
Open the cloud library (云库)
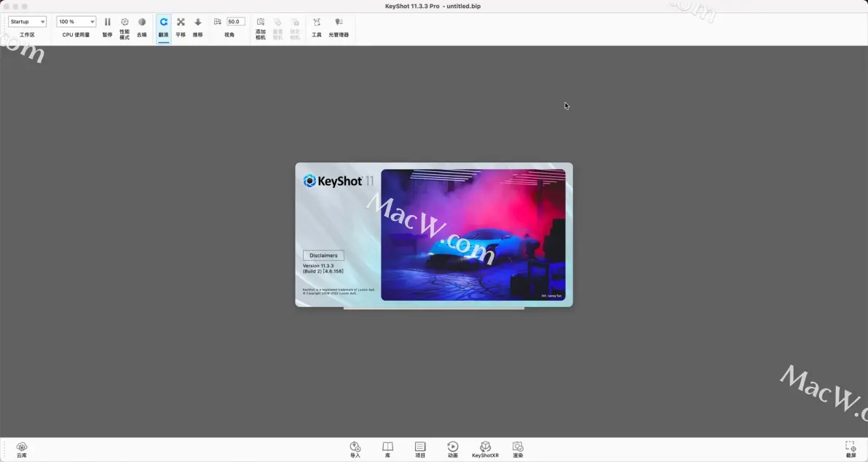22,450
